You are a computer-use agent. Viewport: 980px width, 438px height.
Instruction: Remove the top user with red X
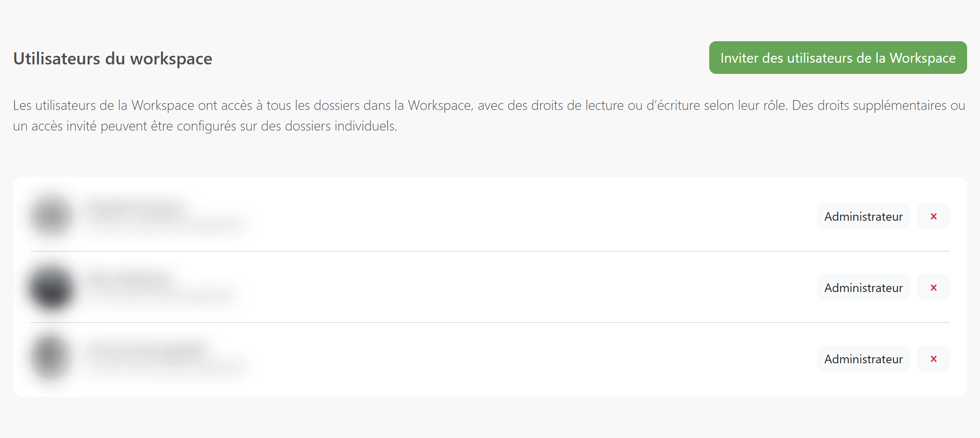click(x=934, y=216)
